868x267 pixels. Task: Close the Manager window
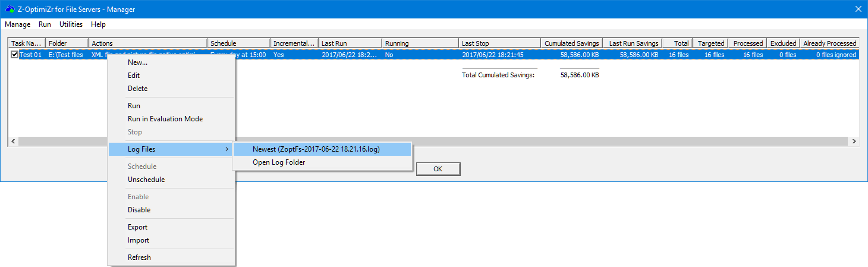(x=858, y=9)
